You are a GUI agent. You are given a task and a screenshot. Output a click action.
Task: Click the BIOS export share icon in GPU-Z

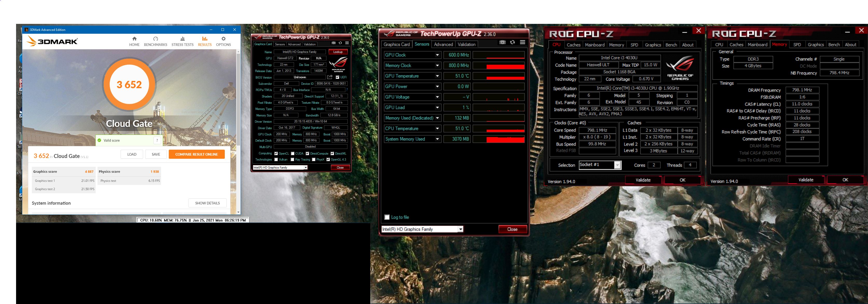coord(330,77)
